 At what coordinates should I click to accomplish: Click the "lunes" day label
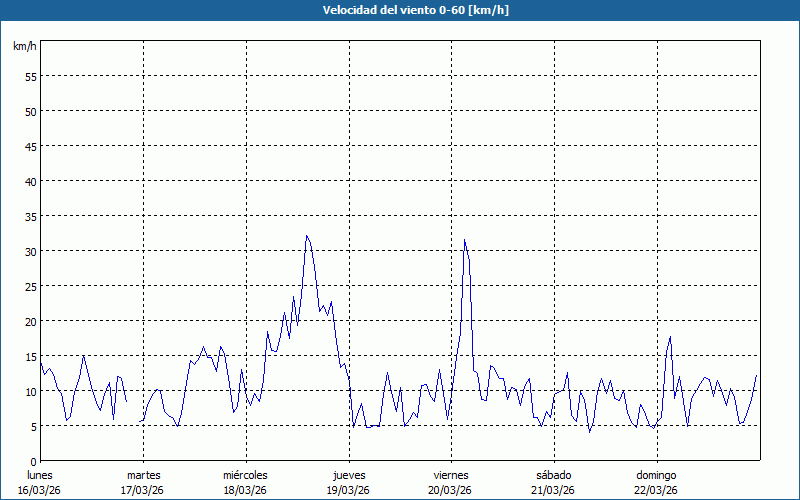pos(40,475)
